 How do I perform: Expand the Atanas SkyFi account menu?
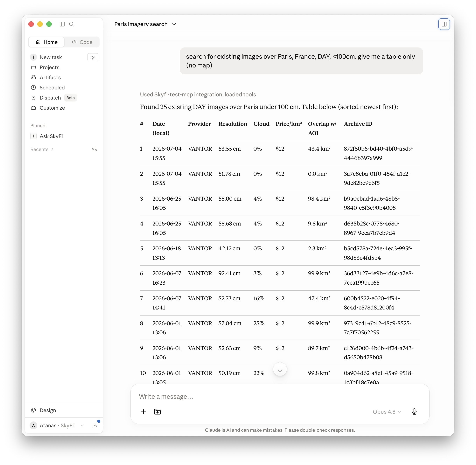point(57,425)
